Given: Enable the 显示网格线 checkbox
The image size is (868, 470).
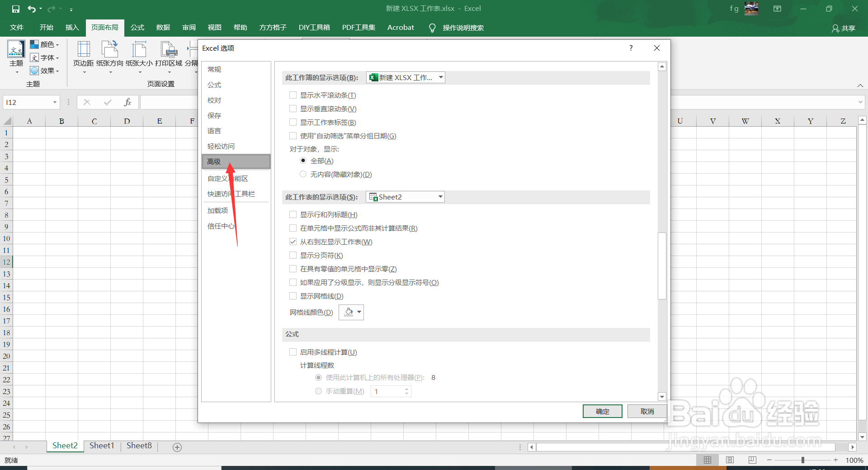Looking at the screenshot, I should click(293, 296).
